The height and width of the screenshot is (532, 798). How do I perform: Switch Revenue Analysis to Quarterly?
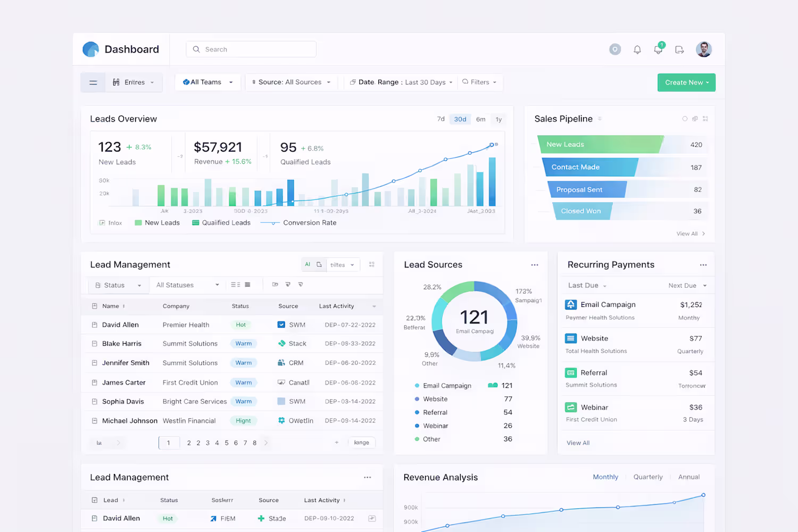(648, 477)
